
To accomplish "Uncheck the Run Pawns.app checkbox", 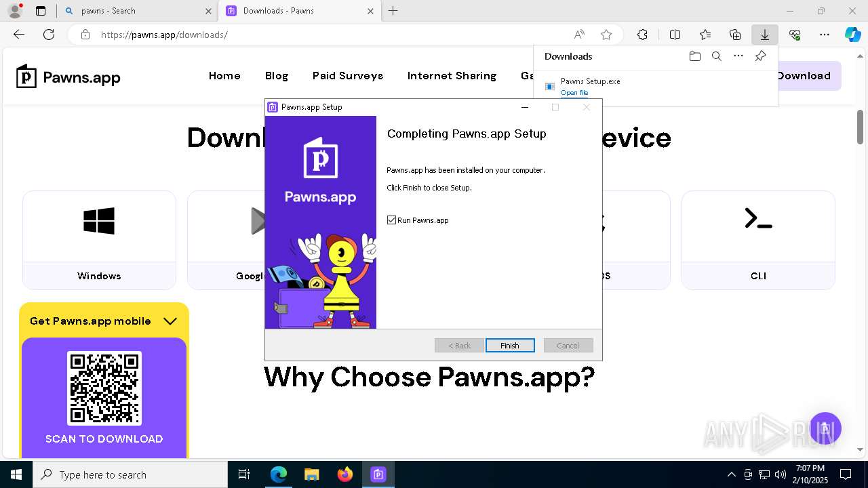I will point(391,220).
